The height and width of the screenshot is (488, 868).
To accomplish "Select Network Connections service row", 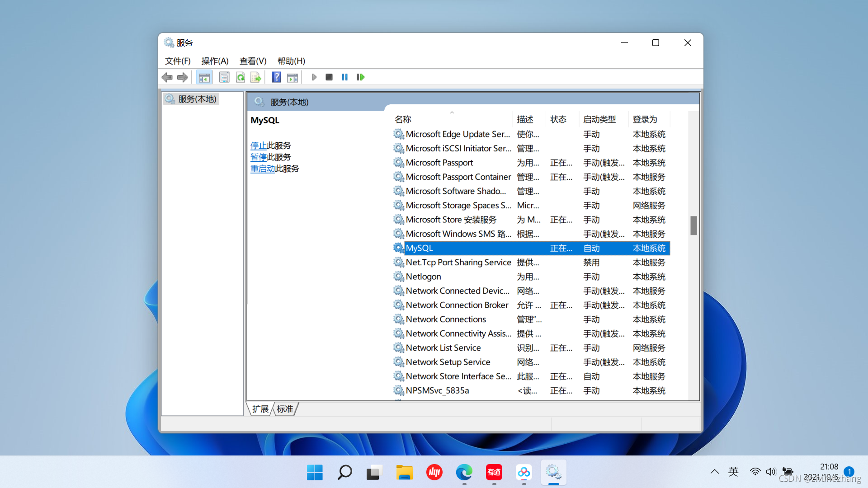I will (531, 319).
